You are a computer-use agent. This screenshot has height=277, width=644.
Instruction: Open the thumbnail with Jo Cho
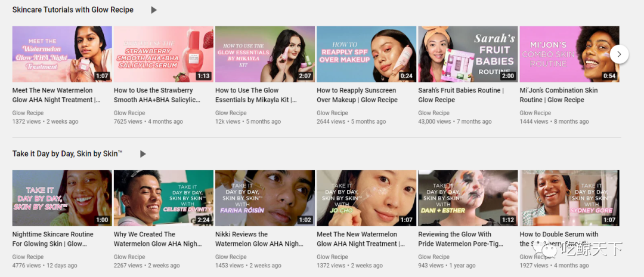[x=366, y=198]
